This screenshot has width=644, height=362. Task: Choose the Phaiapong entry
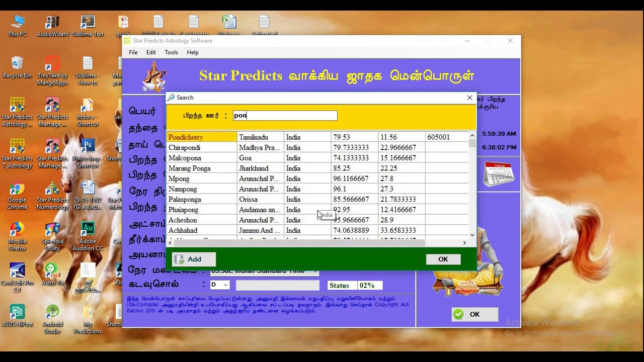pos(317,210)
